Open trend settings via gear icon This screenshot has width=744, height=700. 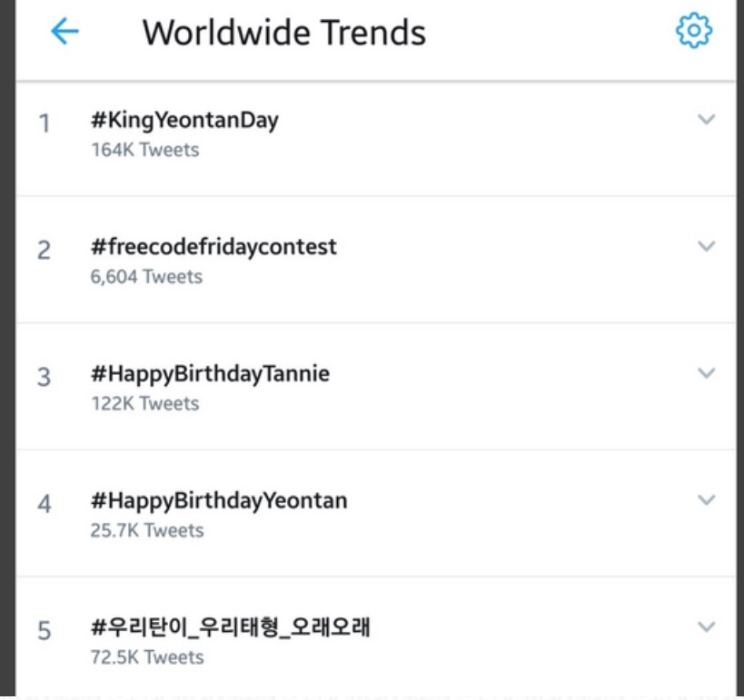[694, 31]
